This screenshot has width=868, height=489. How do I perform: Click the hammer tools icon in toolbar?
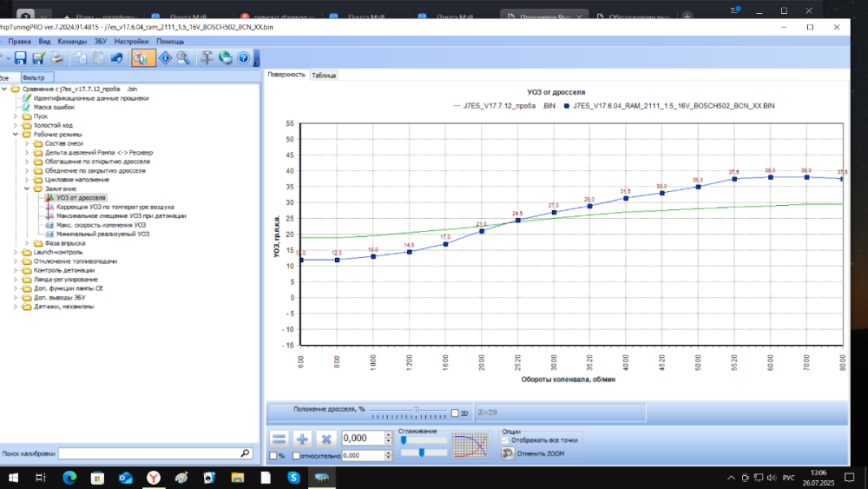coord(207,58)
